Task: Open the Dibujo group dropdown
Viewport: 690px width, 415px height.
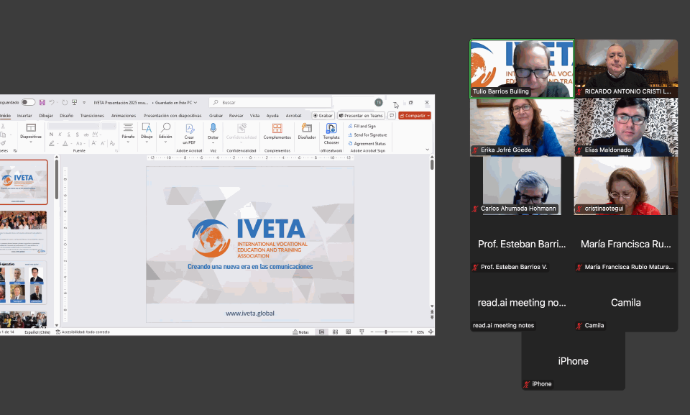Action: click(x=147, y=131)
